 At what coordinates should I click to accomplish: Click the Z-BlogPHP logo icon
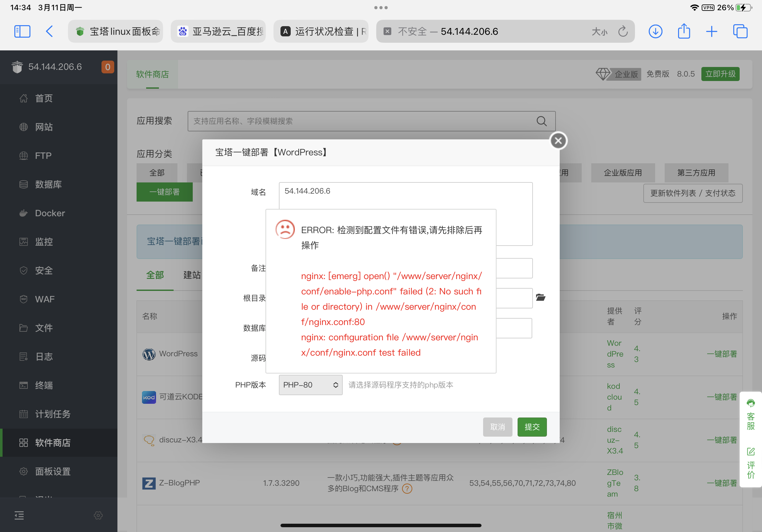click(x=149, y=483)
